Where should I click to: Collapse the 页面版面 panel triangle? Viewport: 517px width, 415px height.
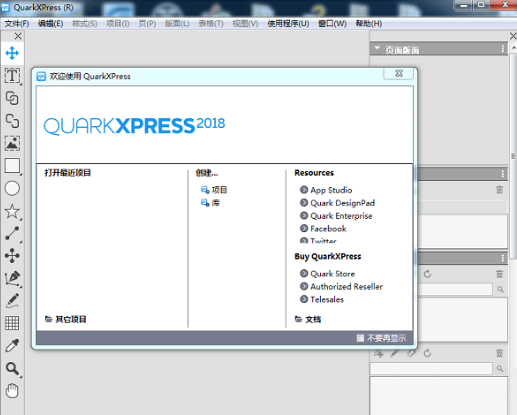point(377,48)
